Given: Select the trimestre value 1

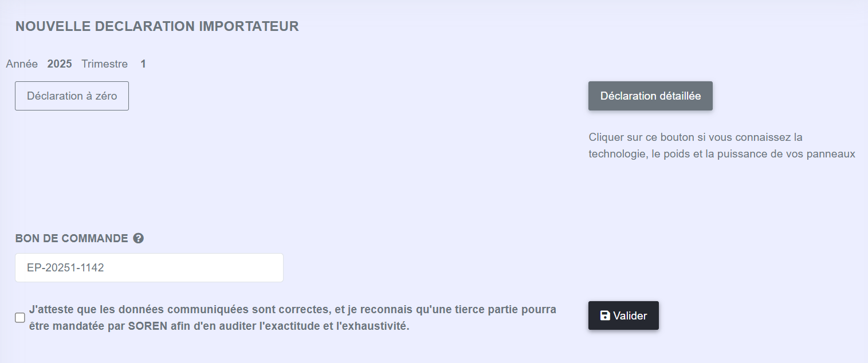Looking at the screenshot, I should point(143,64).
